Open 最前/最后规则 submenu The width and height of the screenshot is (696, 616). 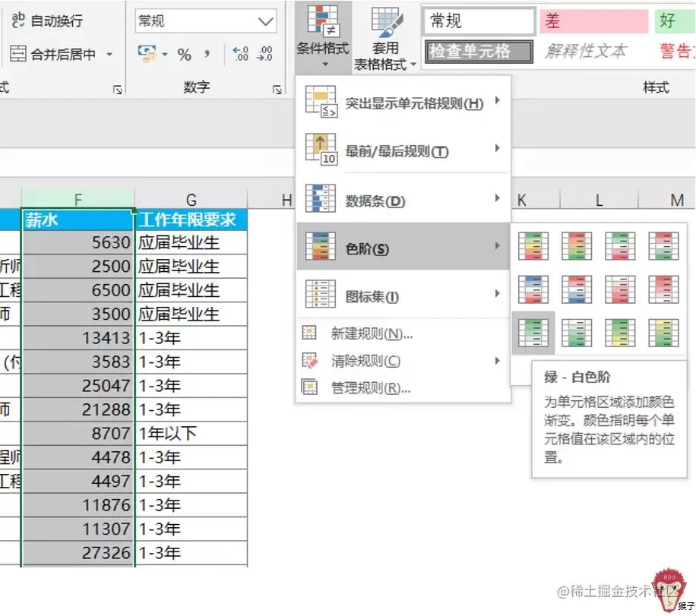click(403, 150)
